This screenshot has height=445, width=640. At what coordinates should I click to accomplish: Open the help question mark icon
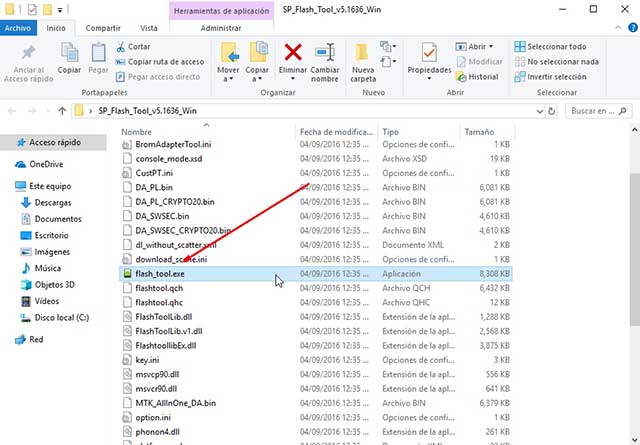point(633,28)
